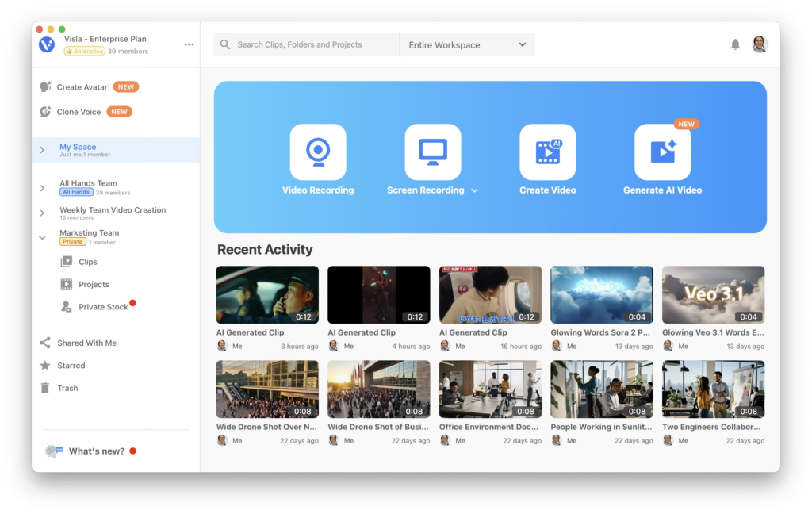This screenshot has height=514, width=812.
Task: Click the Clone Voice icon
Action: point(46,112)
